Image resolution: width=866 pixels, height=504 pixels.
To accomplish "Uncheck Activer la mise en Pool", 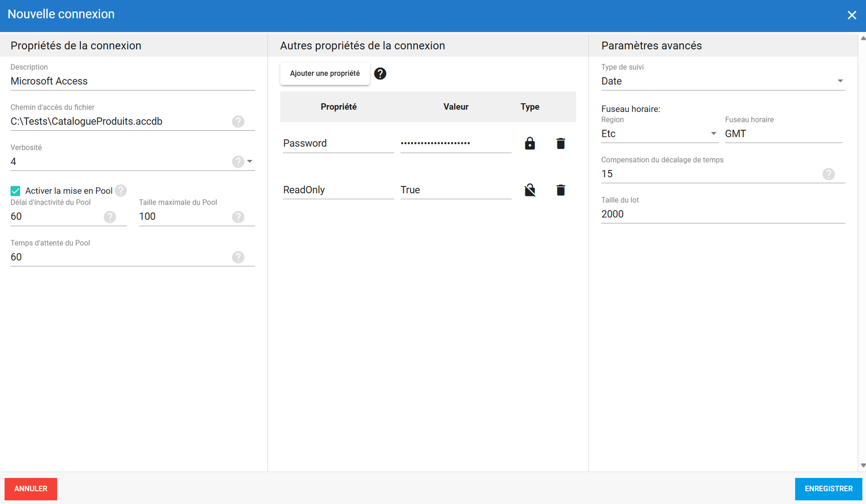I will click(x=16, y=191).
